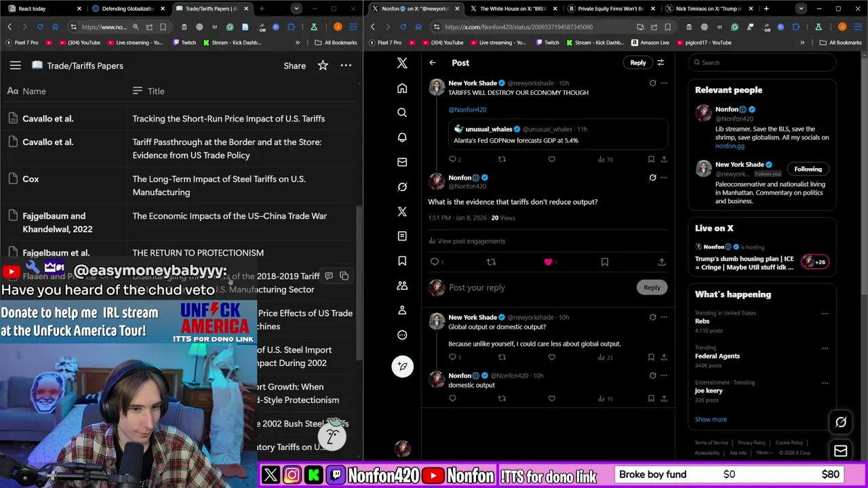Open Grok icon in the X sidebar
Screen dimensions: 868x488
click(x=402, y=187)
